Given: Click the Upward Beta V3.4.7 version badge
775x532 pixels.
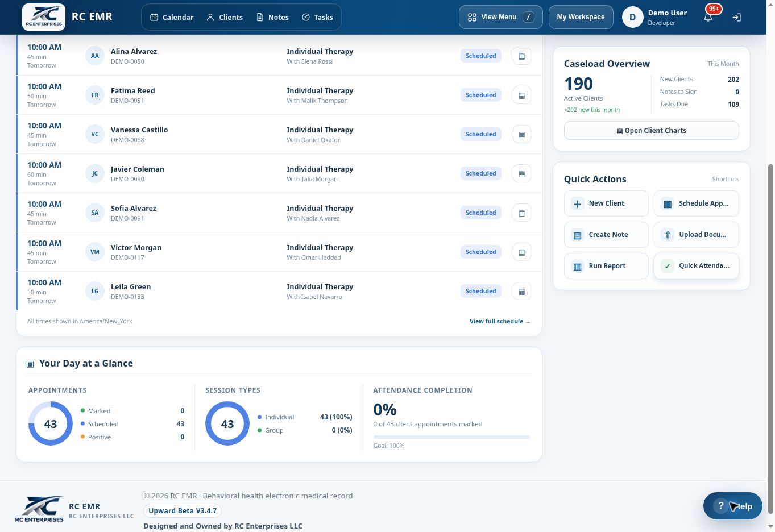Looking at the screenshot, I should (183, 510).
